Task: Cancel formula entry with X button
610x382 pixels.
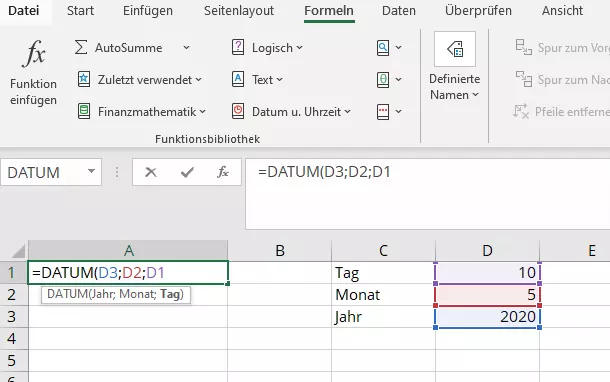Action: pos(151,172)
